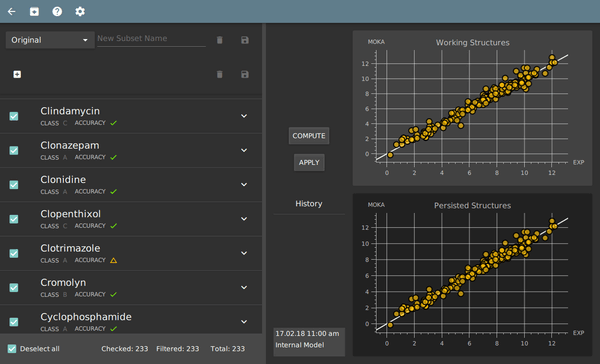Viewport: 600px width, 364px height.
Task: Click the Filtered: 233 status text
Action: coord(178,349)
